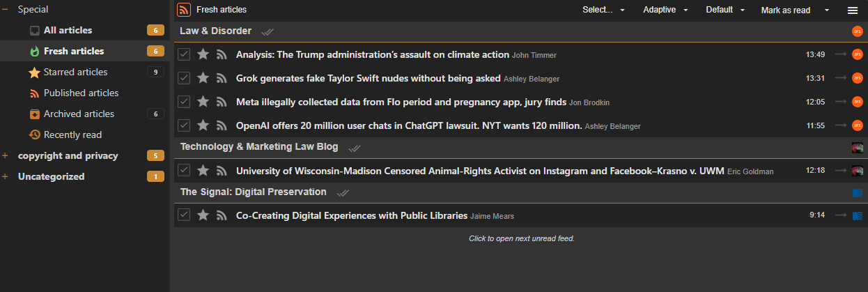Open the Select... dropdown
868x292 pixels.
603,10
